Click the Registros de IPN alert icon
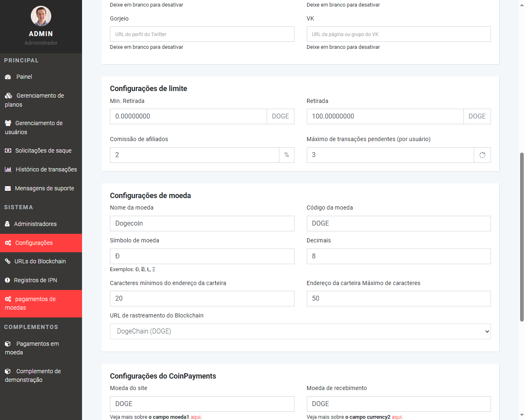The image size is (525, 420). click(x=7, y=280)
